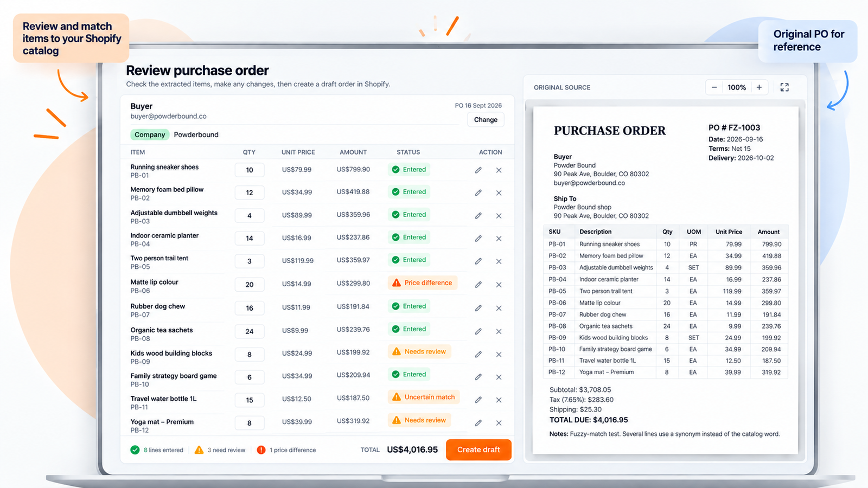Edit the Travel water bottle 1L line
The image size is (868, 488).
(478, 400)
